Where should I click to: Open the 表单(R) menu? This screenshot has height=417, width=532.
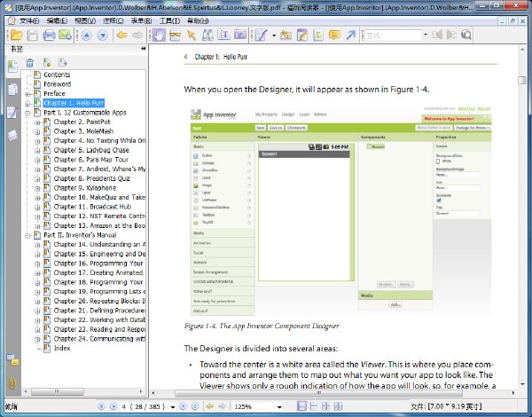point(141,20)
